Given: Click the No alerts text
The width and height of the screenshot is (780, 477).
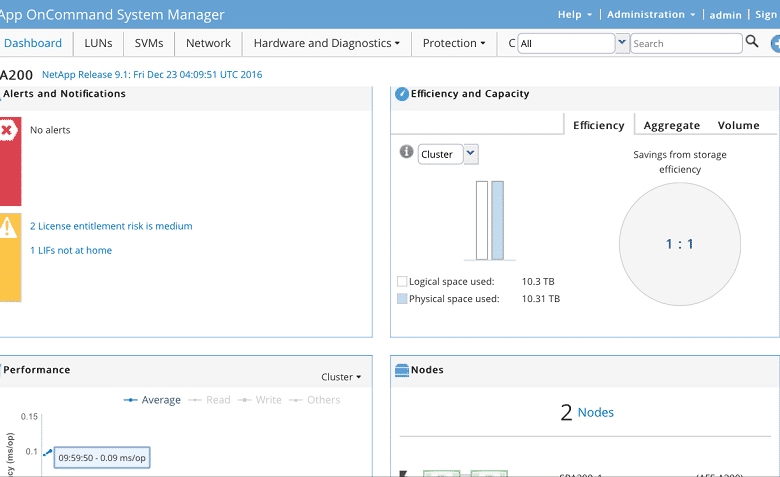Looking at the screenshot, I should [x=50, y=130].
